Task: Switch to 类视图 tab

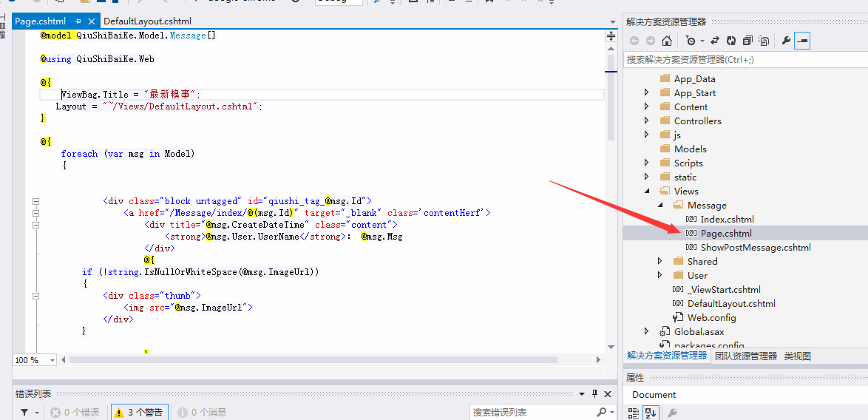Action: point(797,356)
